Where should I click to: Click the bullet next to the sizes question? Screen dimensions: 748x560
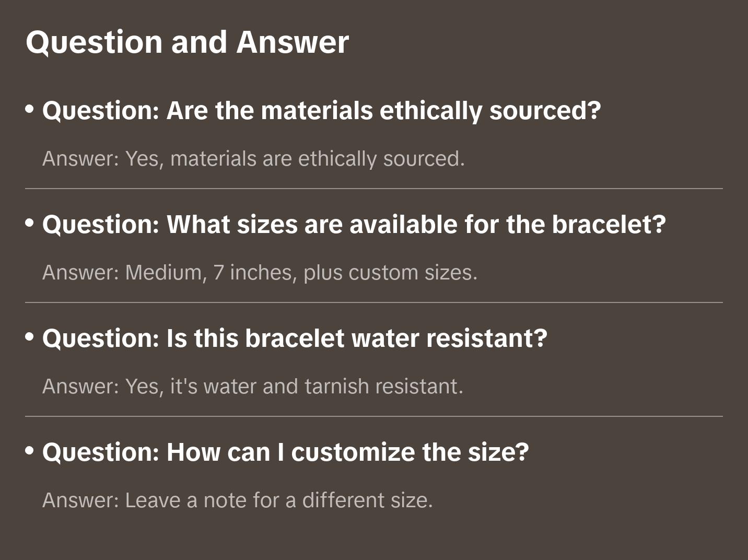click(x=30, y=223)
